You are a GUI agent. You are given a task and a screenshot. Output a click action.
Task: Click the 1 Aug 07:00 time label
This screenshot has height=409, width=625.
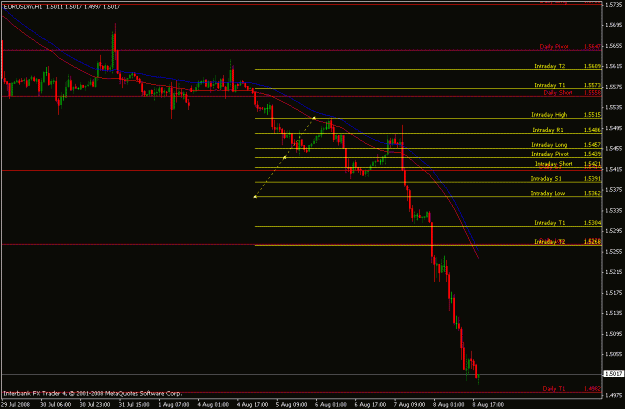173,405
